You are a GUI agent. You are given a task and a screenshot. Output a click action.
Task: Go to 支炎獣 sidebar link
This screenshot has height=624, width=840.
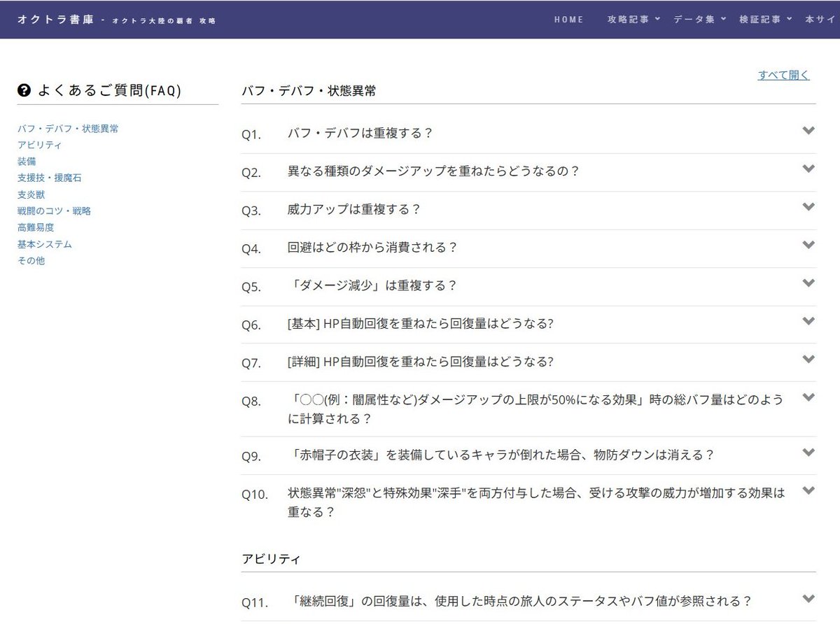pos(31,194)
